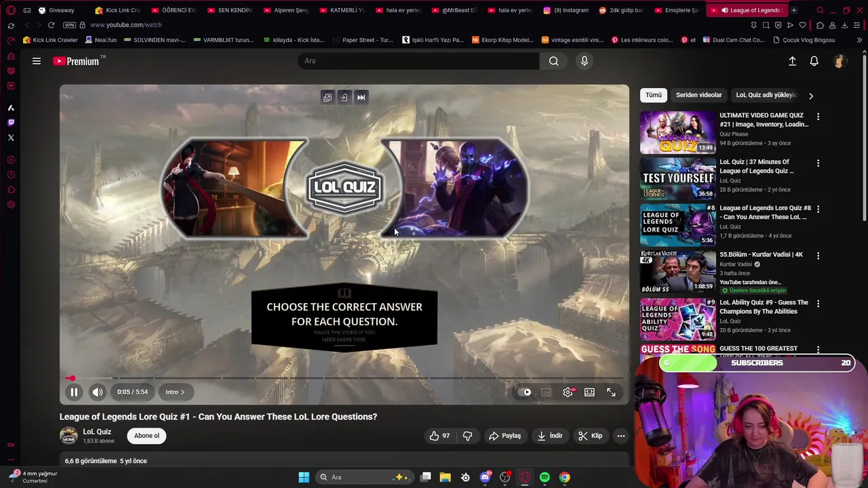Open Google Chrome from the taskbar
This screenshot has height=488, width=868.
pos(564,477)
